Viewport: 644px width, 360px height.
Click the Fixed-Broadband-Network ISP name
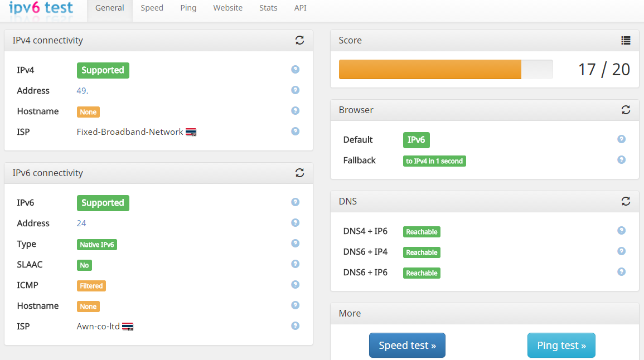tap(130, 132)
